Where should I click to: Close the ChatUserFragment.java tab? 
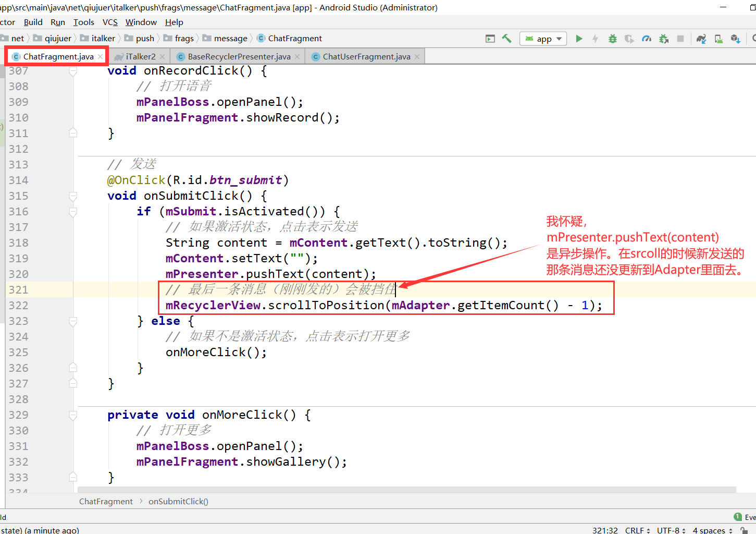pos(417,56)
